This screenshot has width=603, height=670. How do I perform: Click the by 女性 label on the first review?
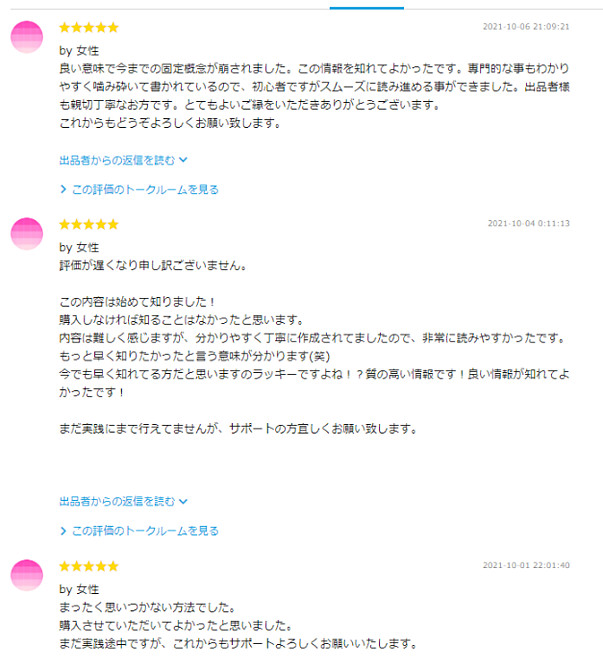(79, 51)
